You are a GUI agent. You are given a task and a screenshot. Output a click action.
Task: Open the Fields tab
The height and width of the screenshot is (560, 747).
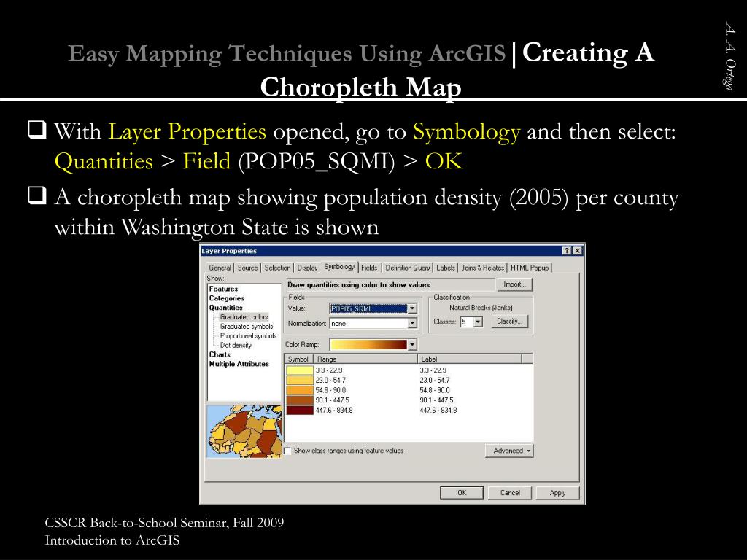coord(369,268)
